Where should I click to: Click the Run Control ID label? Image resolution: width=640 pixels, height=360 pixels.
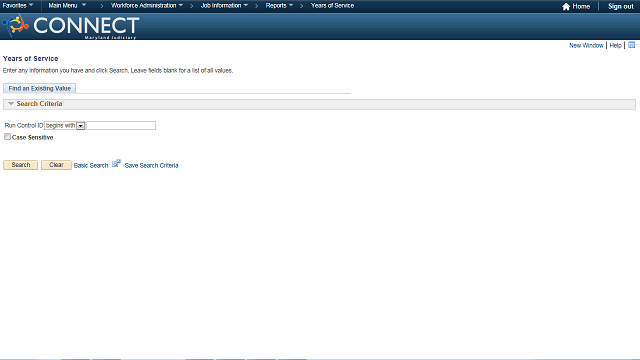(x=24, y=125)
